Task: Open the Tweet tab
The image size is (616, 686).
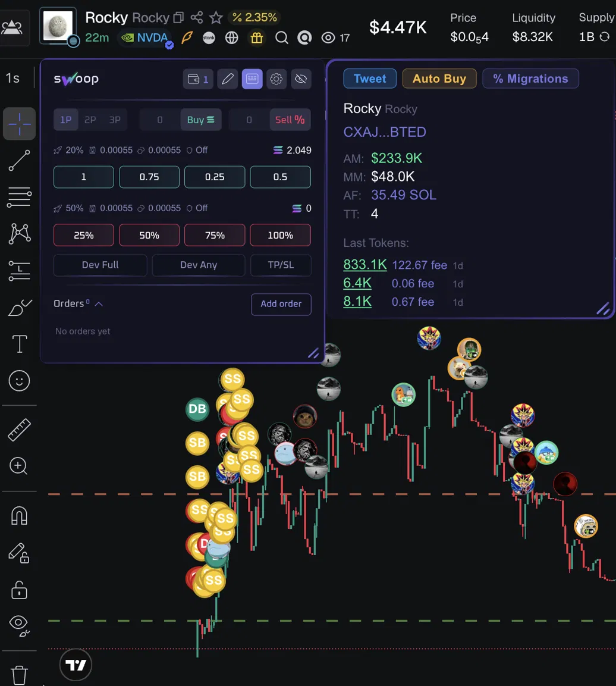Action: (x=370, y=79)
